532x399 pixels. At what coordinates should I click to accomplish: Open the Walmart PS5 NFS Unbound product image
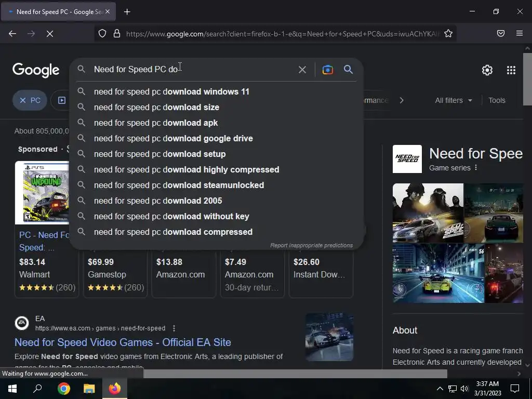(x=43, y=193)
